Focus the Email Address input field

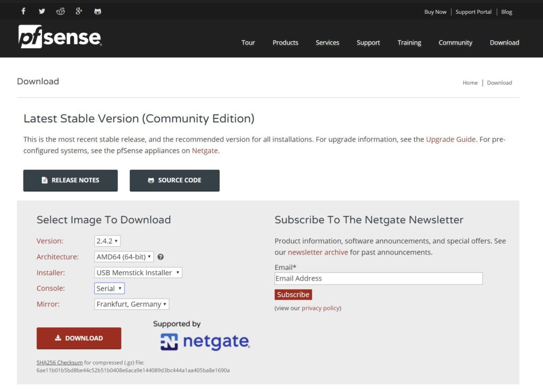[x=379, y=278]
